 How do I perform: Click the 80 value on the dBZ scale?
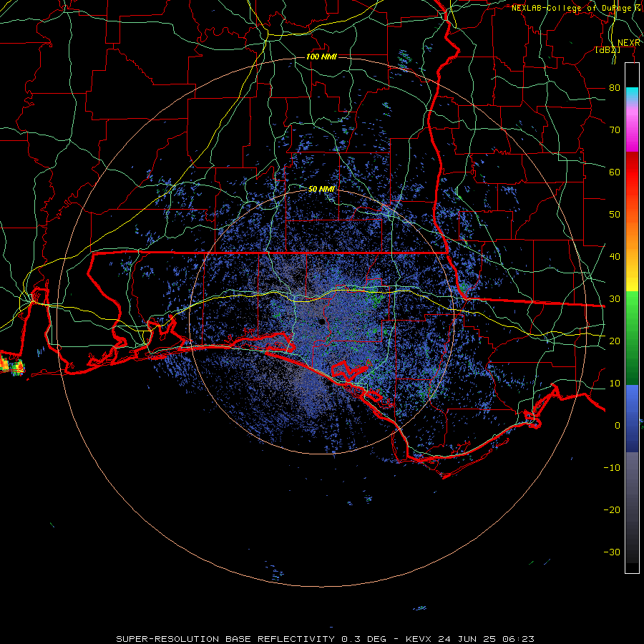(x=615, y=88)
